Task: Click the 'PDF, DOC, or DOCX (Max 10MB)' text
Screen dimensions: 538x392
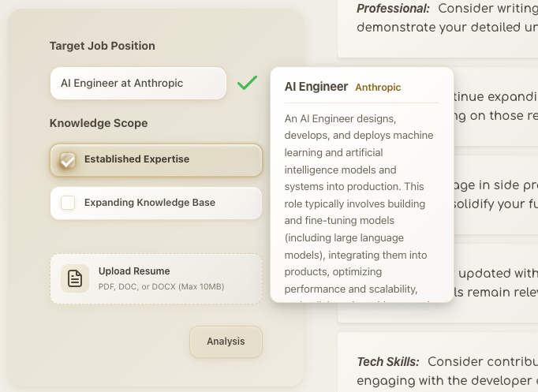Action: point(161,287)
